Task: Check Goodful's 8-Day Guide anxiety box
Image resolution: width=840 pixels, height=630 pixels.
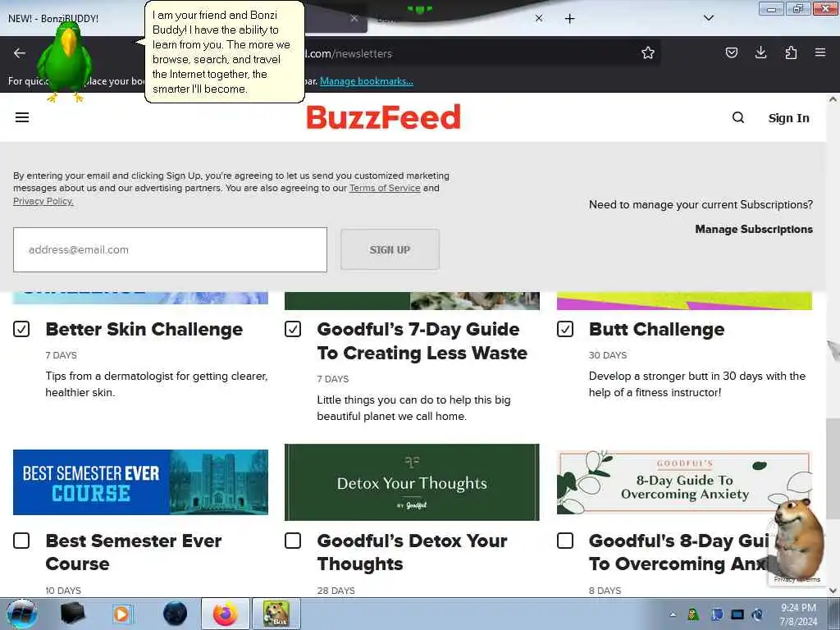Action: click(x=565, y=541)
